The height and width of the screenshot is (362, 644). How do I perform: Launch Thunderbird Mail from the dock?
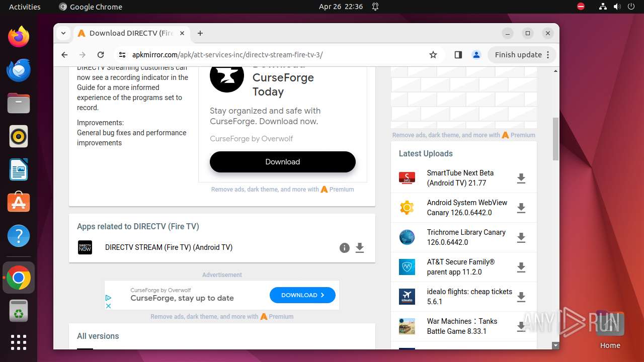[19, 70]
